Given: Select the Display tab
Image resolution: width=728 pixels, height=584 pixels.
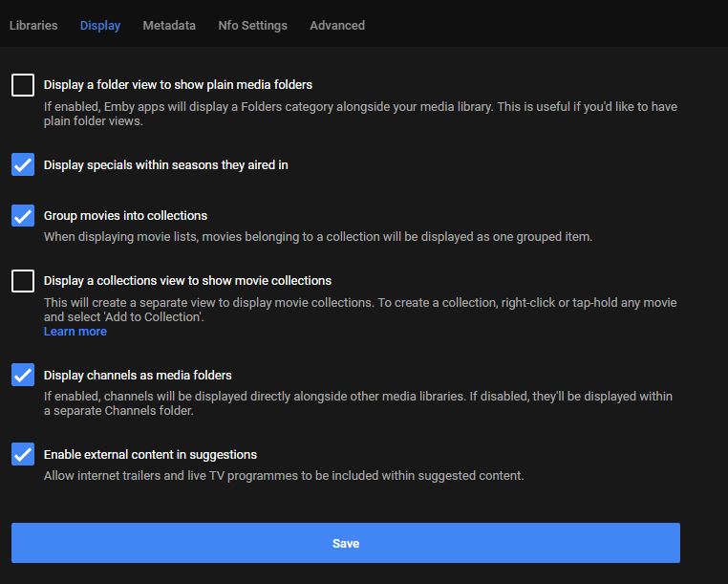Looking at the screenshot, I should 100,26.
